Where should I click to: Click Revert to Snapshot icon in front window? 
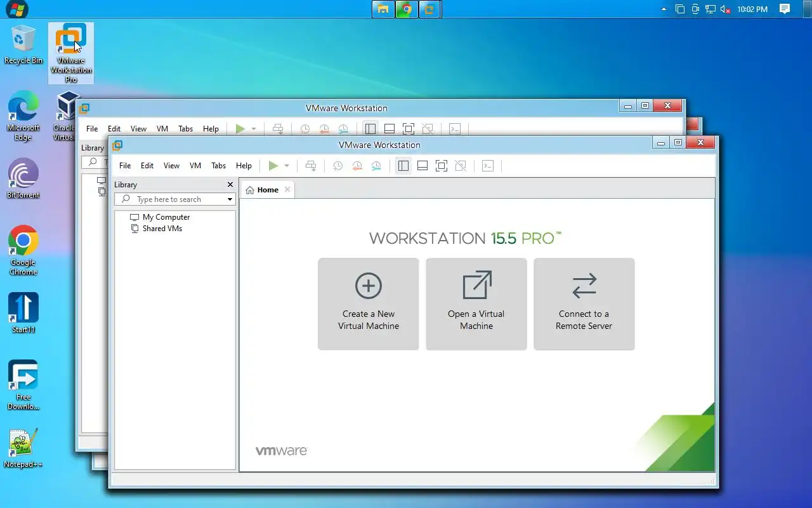pyautogui.click(x=357, y=166)
